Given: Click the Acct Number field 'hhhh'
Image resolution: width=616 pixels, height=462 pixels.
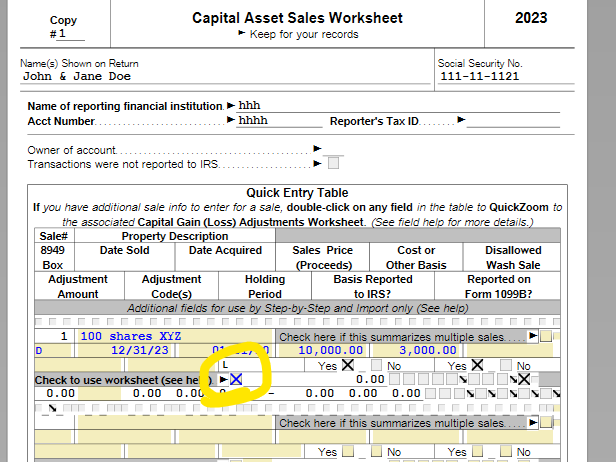Looking at the screenshot, I should coord(279,121).
